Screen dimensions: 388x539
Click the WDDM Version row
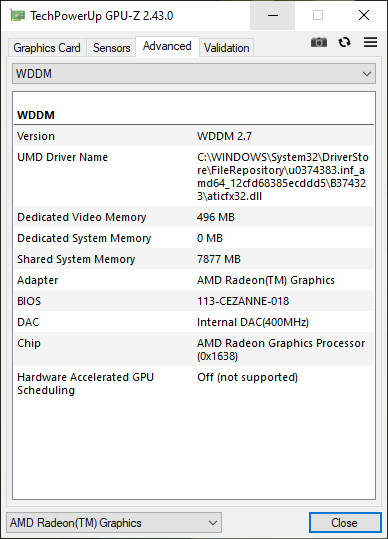[194, 136]
